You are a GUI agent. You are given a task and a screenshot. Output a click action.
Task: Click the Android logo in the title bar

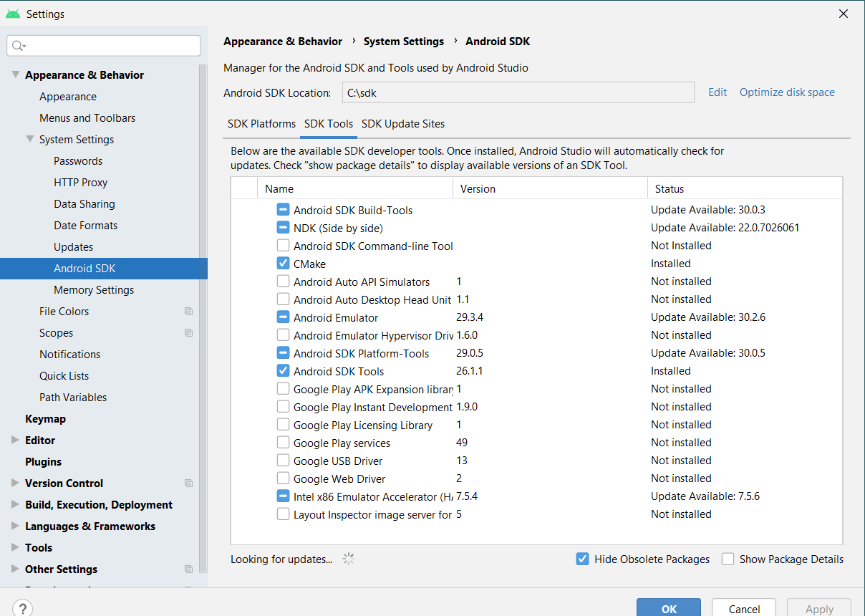pyautogui.click(x=12, y=14)
